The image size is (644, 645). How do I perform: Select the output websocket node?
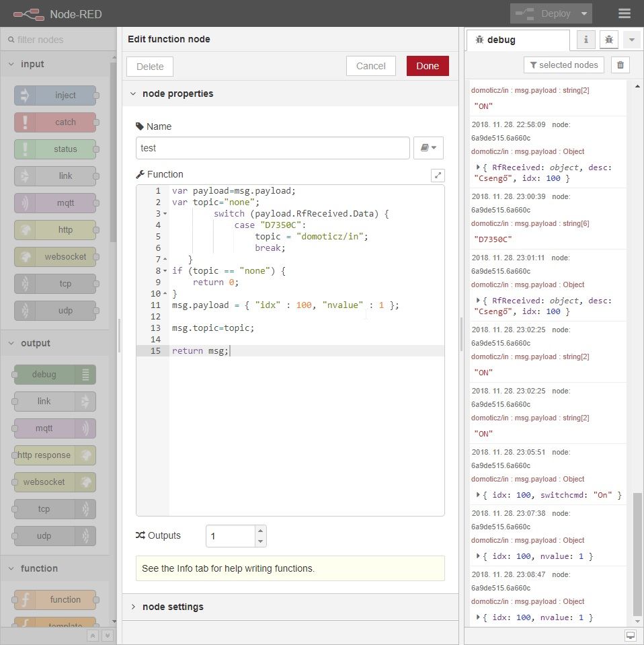55,482
